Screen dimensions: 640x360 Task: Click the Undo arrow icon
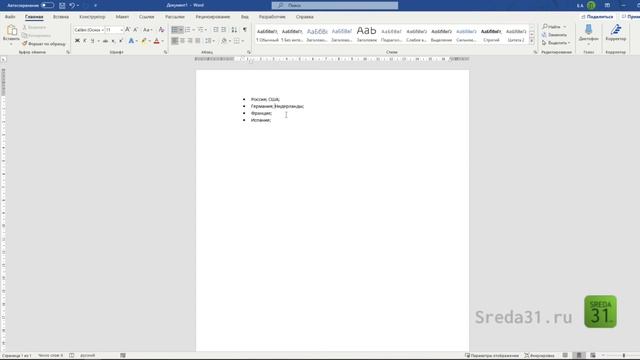(x=72, y=5)
